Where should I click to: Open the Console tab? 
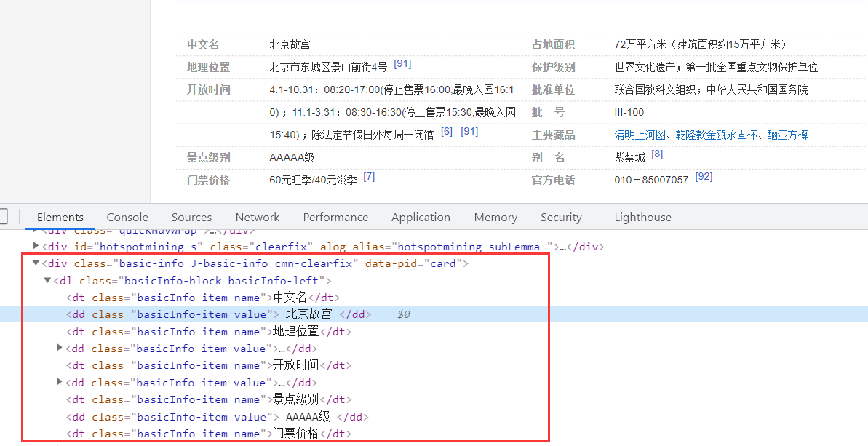pyautogui.click(x=127, y=218)
